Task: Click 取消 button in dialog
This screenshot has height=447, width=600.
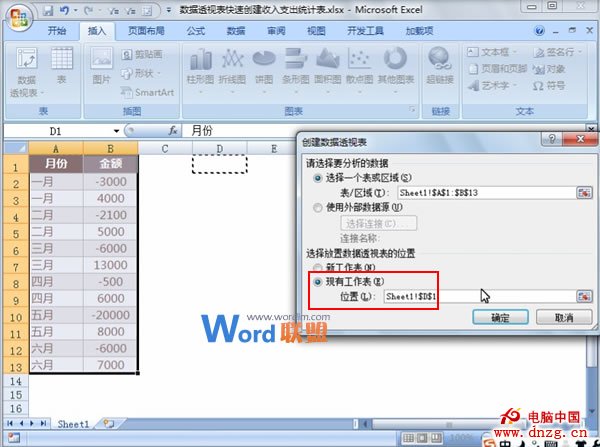Action: [x=564, y=317]
